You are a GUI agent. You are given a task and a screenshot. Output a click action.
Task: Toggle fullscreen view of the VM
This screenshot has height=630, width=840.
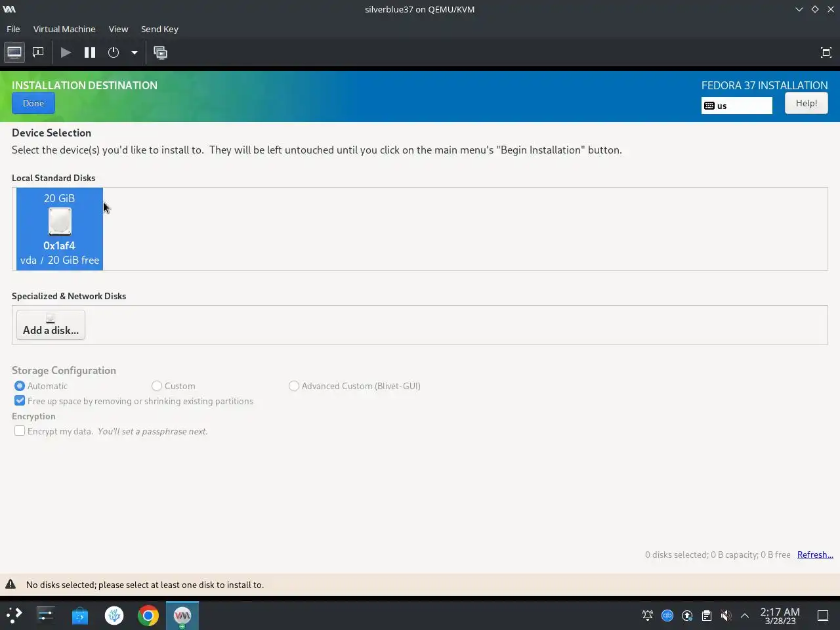tap(826, 52)
